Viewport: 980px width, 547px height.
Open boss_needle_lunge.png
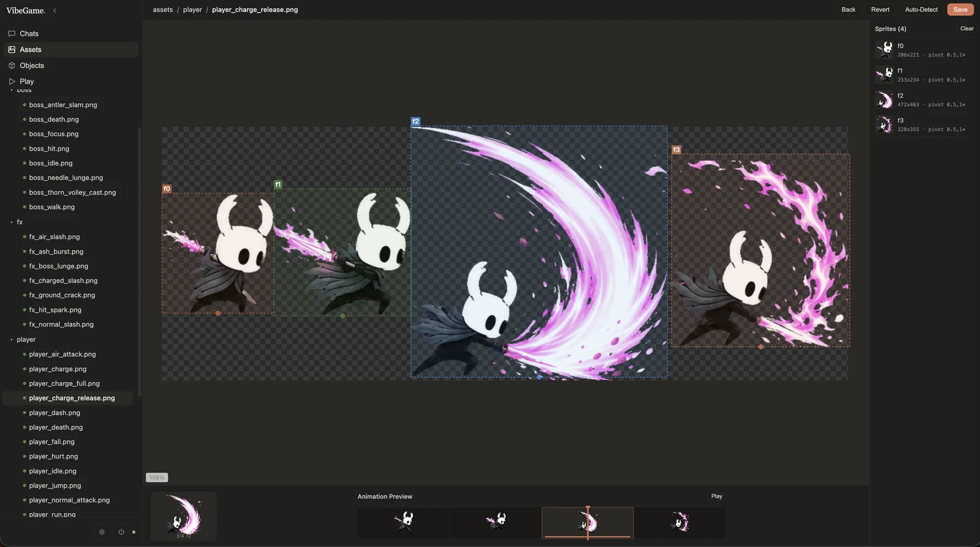(66, 178)
